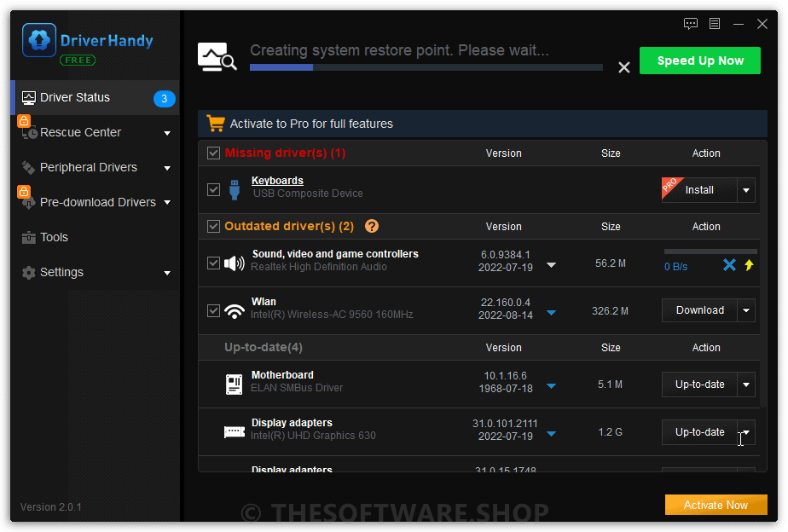Screen dimensions: 788x532
Task: Click the Up-to-date(4) section header
Action: click(x=264, y=347)
